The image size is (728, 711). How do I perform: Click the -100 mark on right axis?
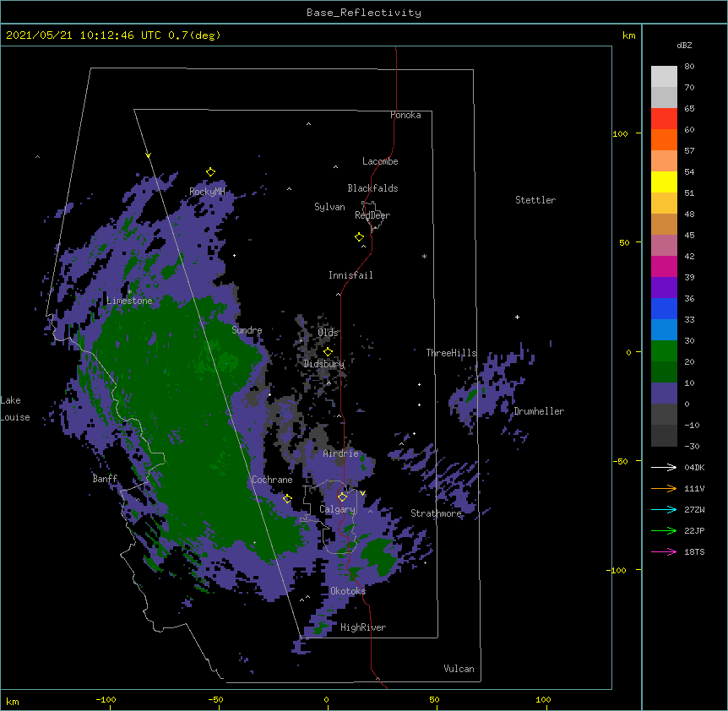617,570
